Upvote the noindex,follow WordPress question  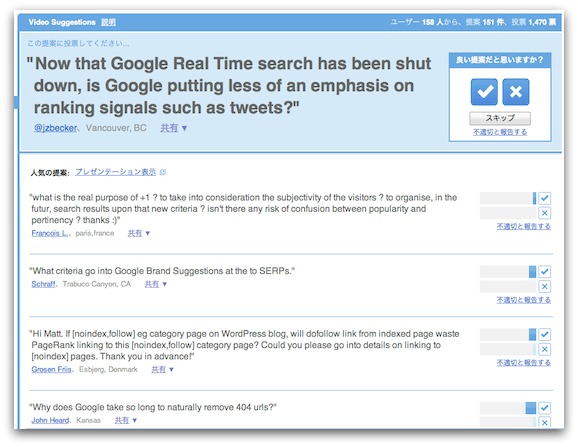[x=544, y=335]
